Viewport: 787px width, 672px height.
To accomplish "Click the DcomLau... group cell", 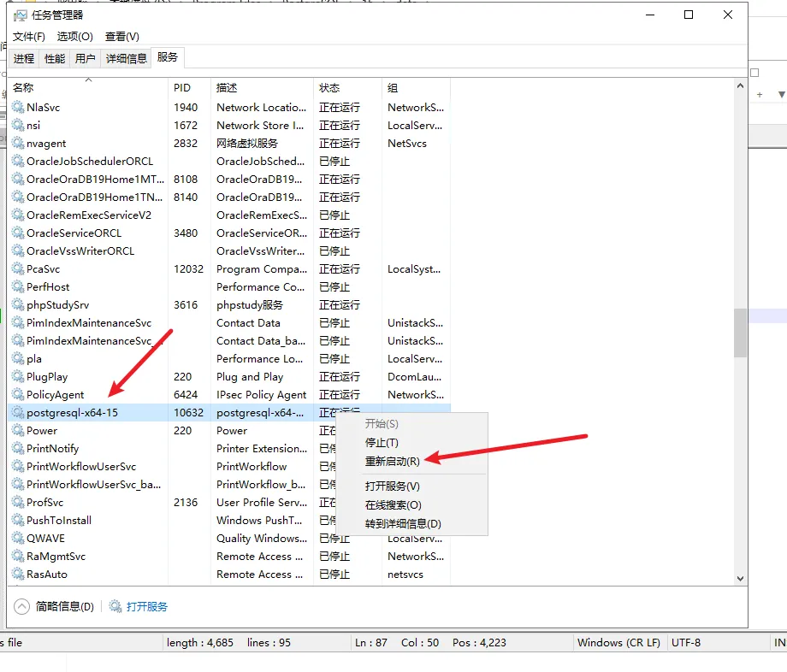I will (x=415, y=377).
